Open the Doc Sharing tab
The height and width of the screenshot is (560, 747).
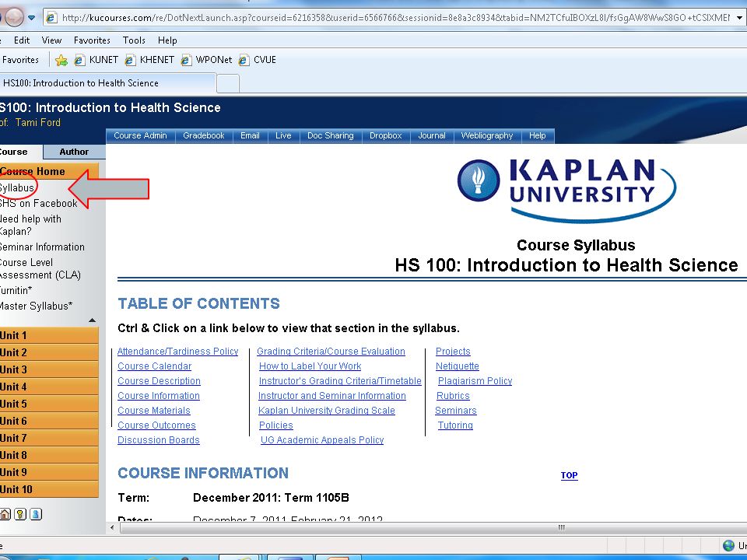(x=330, y=135)
